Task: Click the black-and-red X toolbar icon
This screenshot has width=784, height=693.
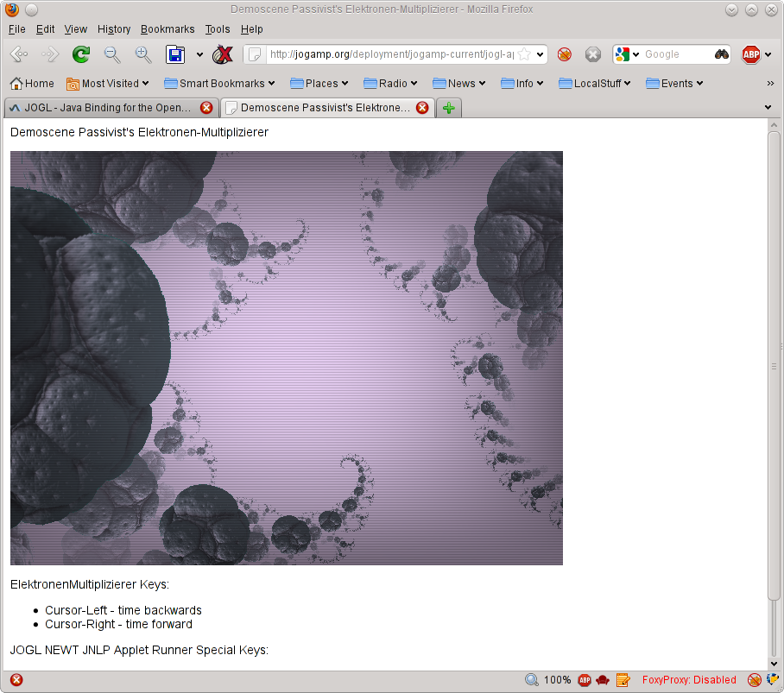Action: point(223,54)
